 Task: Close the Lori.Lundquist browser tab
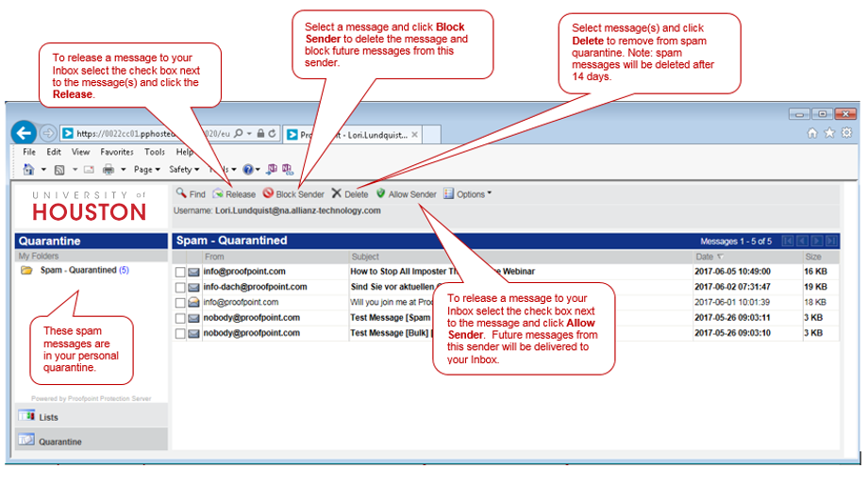(x=414, y=135)
